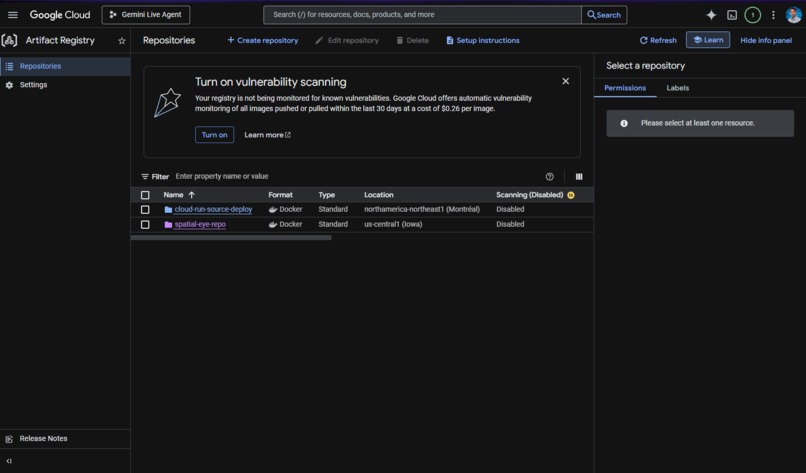
Task: Switch to the Labels tab
Action: (x=677, y=88)
